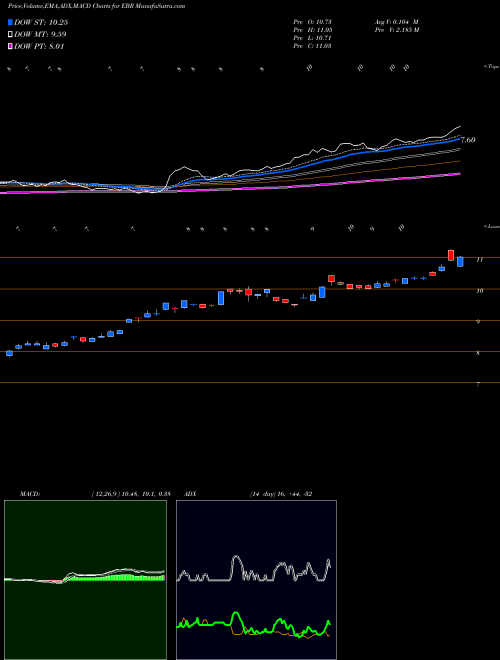Viewport: 500px width, 660px height.
Task: Select the 'DOW PT: 8.01' legend text
Action: click(39, 47)
